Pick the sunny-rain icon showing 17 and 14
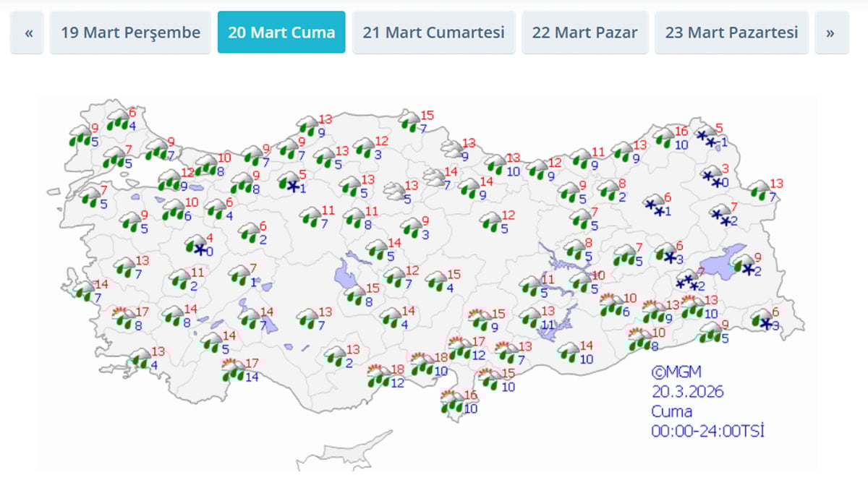 [x=234, y=371]
